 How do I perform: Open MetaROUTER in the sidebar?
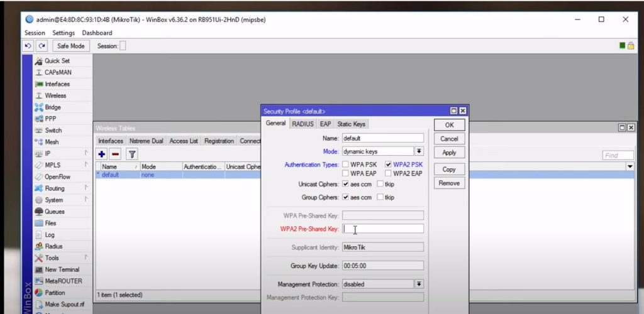[64, 281]
